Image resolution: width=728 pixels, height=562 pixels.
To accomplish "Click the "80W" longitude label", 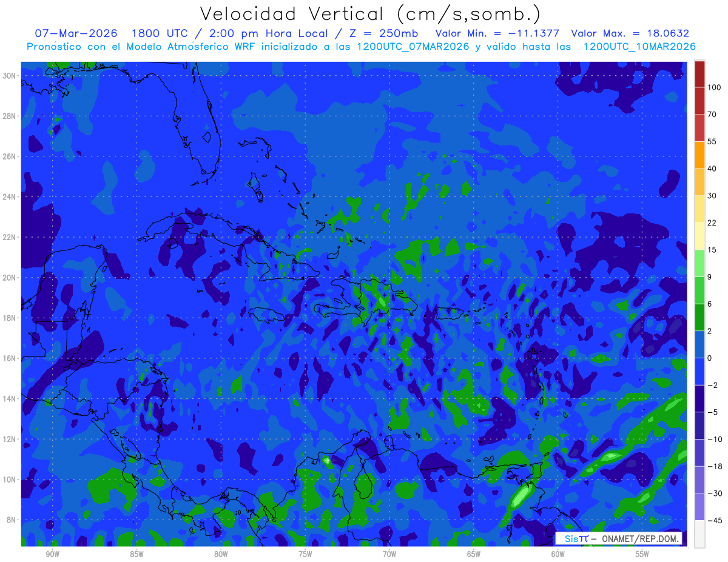I will tap(221, 554).
